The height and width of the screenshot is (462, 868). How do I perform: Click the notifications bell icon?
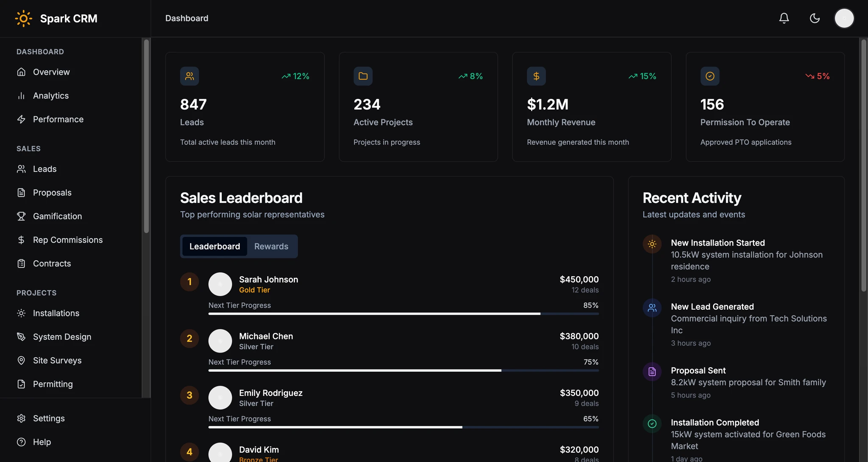tap(784, 18)
